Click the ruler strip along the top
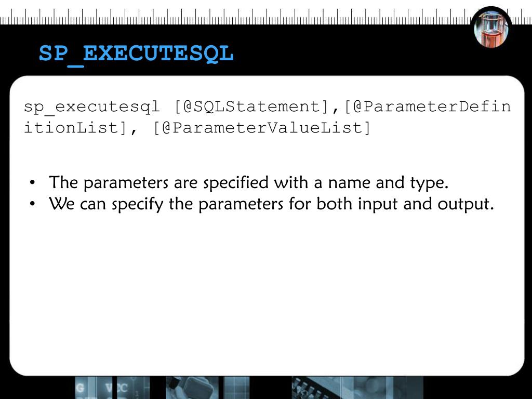Screen dimensions: 532x399 tap(266, 16)
